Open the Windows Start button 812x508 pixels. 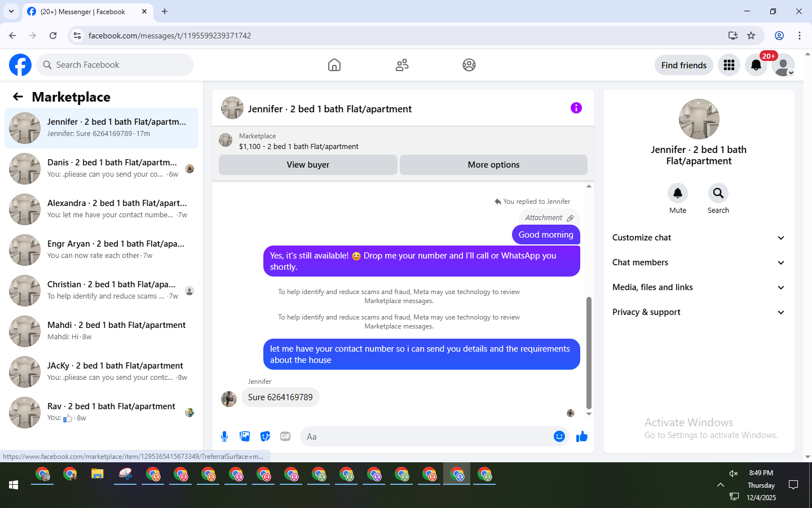14,485
